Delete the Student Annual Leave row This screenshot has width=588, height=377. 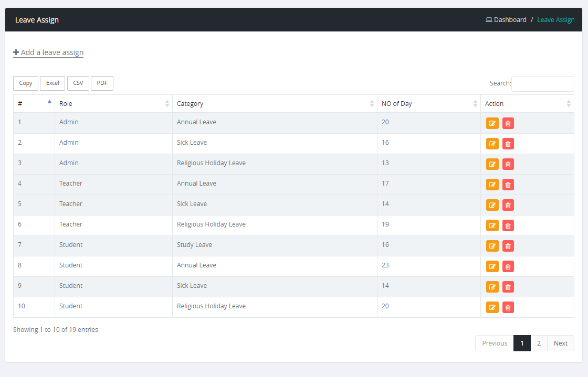coord(508,266)
